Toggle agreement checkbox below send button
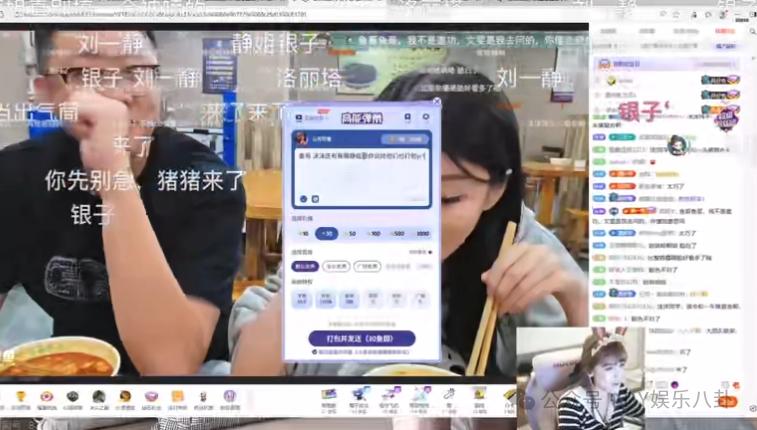This screenshot has height=430, width=757. pyautogui.click(x=314, y=352)
